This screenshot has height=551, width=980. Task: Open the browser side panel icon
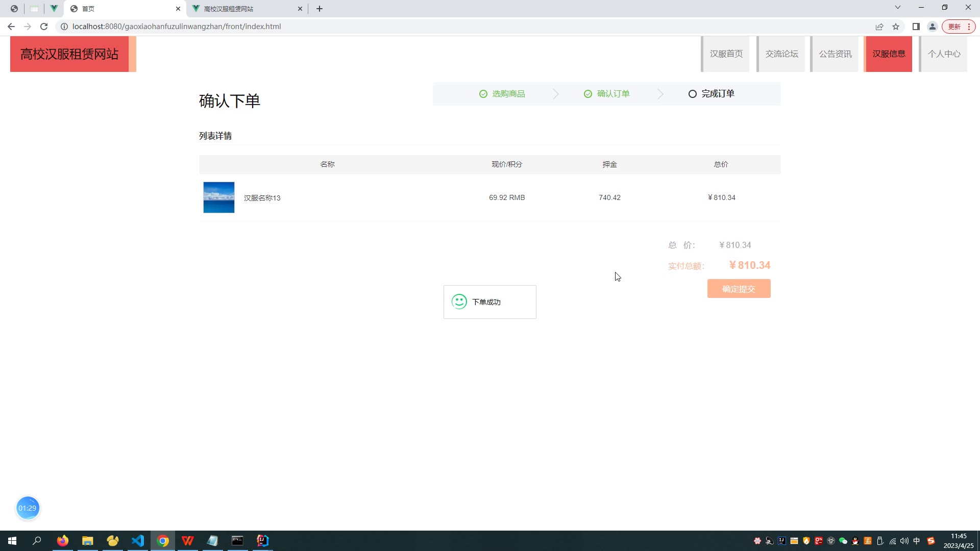(916, 27)
